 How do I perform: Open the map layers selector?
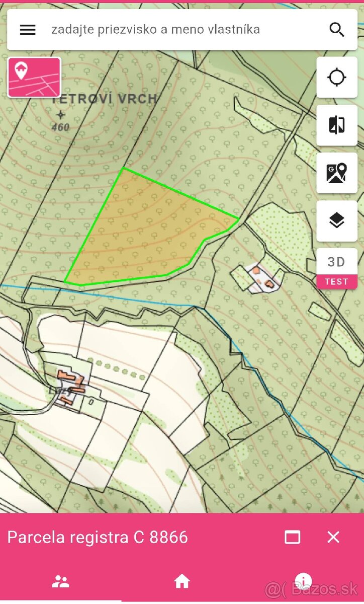337,221
